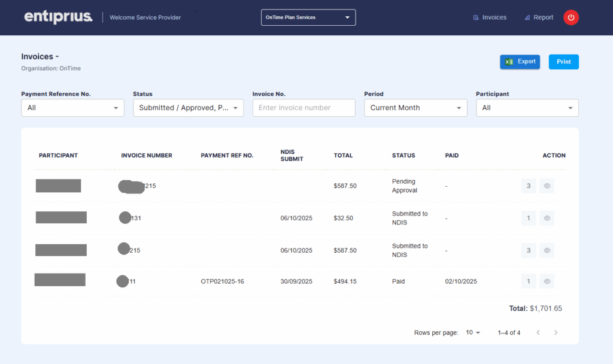Export invoices to Excel
This screenshot has height=364, width=613.
pyautogui.click(x=520, y=62)
